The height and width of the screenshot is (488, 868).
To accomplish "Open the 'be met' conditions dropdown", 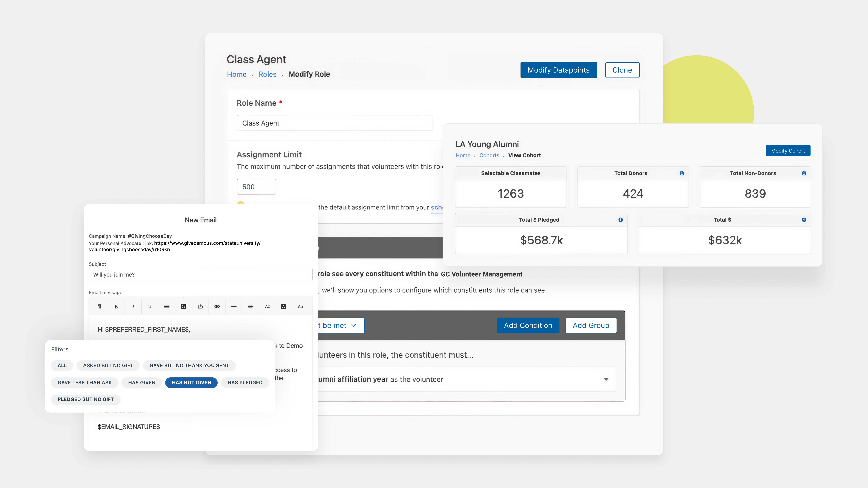I will [340, 325].
